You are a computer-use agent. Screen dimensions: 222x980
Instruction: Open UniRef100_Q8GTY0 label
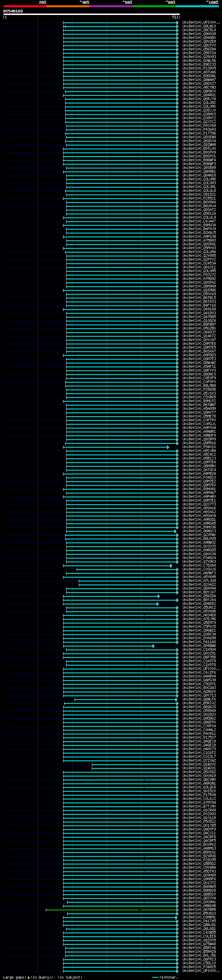point(199,45)
